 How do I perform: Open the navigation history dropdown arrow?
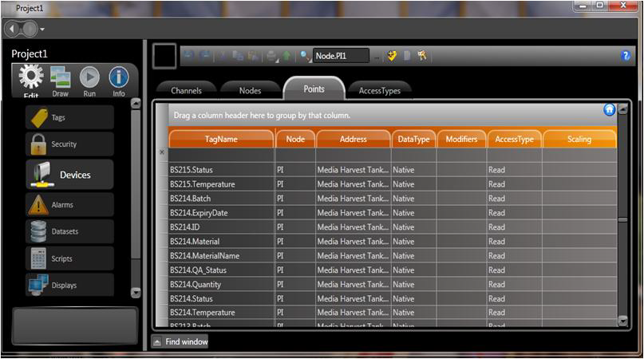[x=42, y=30]
